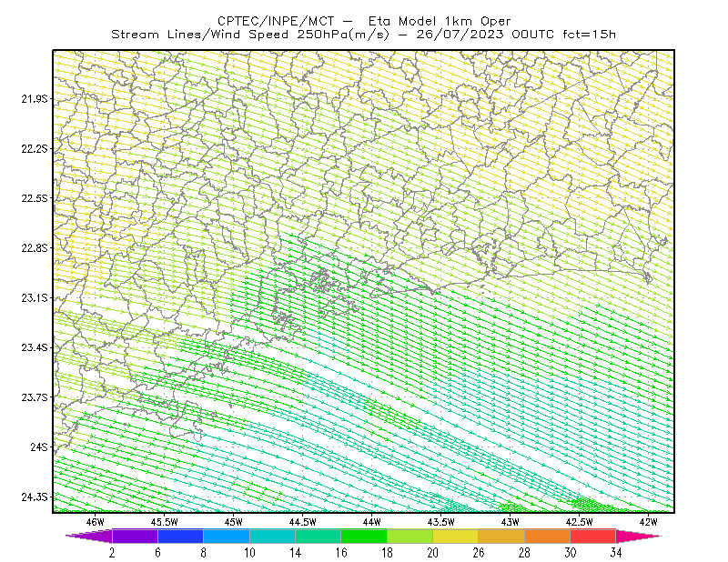This screenshot has height=562, width=728.
Task: Click the bright green 16-18 legend swatch
Action: pyautogui.click(x=364, y=536)
